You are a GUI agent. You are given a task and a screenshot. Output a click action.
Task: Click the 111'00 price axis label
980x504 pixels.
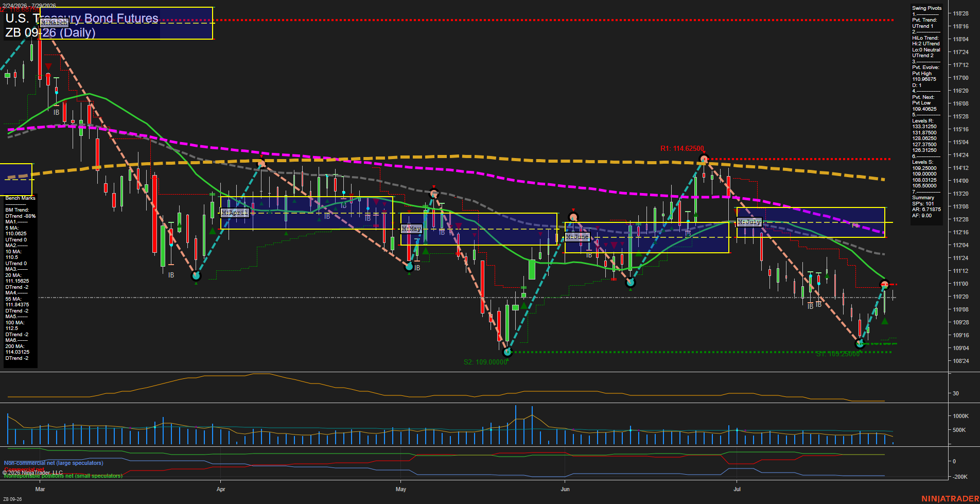click(961, 284)
